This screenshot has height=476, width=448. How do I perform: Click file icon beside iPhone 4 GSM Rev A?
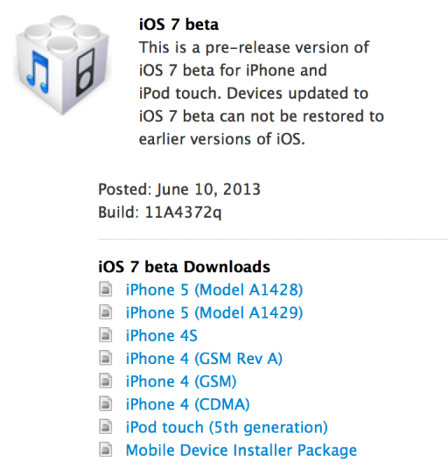106,359
